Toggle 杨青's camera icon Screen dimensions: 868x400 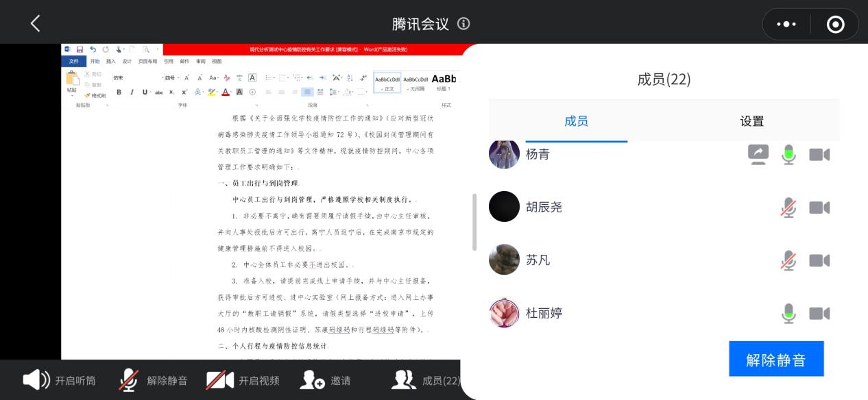[x=819, y=155]
